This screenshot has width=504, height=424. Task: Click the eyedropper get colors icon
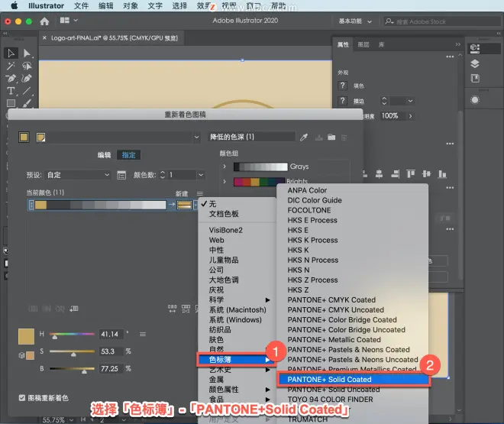pos(304,138)
